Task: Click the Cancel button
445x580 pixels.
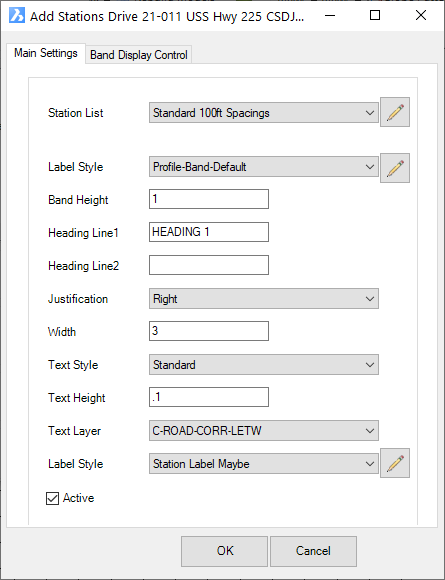Action: coord(313,551)
